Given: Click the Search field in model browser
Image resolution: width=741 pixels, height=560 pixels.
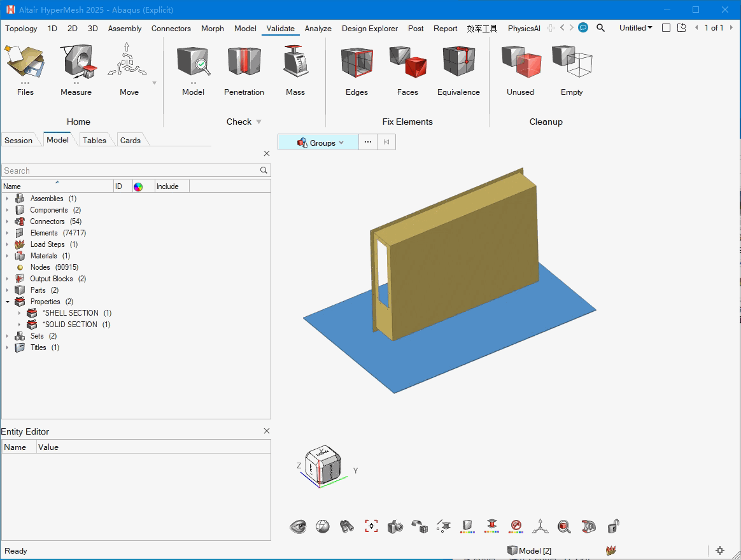Looking at the screenshot, I should point(136,171).
